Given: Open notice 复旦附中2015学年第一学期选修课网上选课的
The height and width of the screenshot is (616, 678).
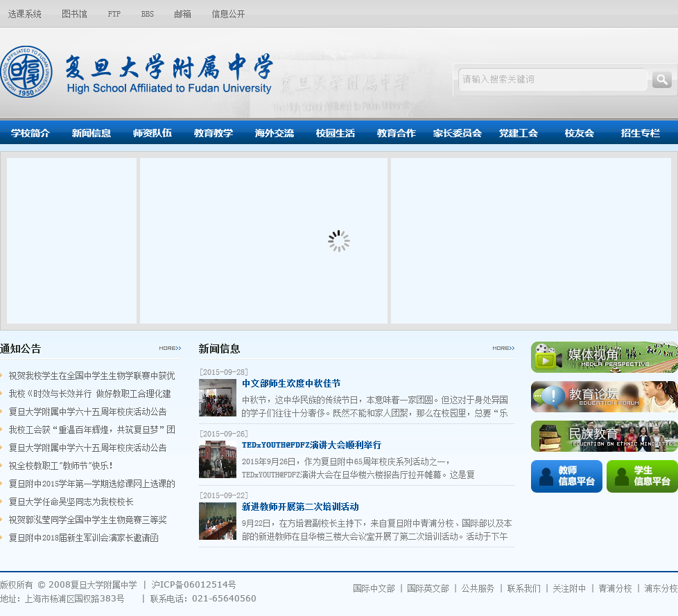Looking at the screenshot, I should 92,484.
